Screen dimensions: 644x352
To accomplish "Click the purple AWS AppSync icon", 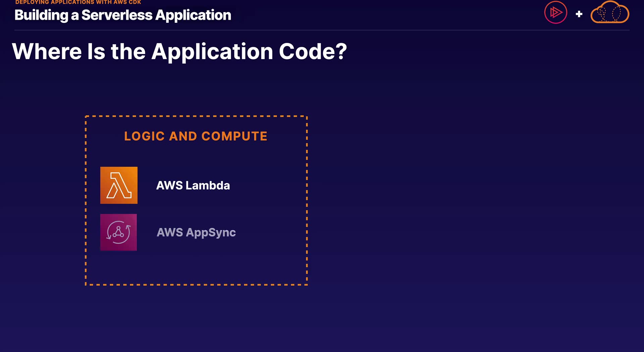I will coord(118,232).
